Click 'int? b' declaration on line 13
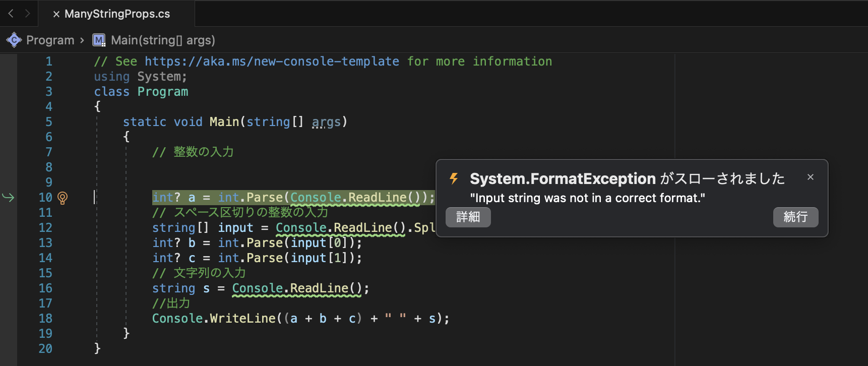Viewport: 868px width, 366px height. coord(174,243)
